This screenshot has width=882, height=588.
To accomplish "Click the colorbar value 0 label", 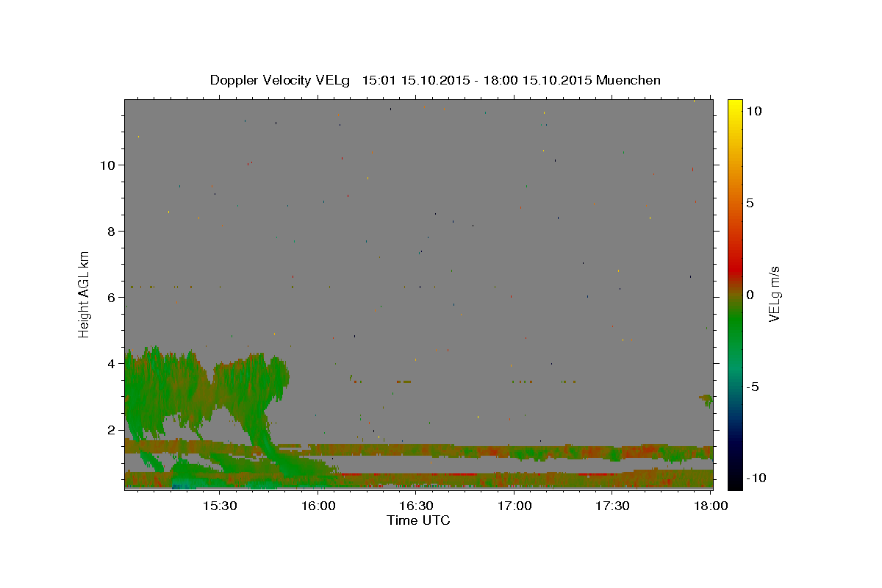I will (x=750, y=295).
